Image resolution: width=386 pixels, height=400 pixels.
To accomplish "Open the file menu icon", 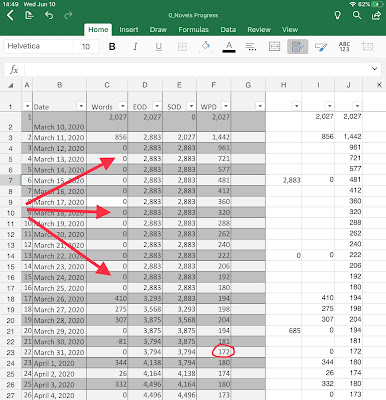I will click(x=30, y=15).
